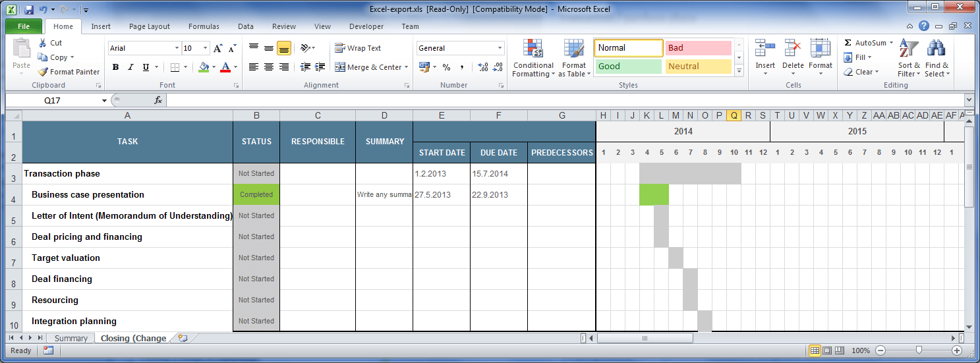Expand the AutoSum dropdown arrow

(891, 43)
